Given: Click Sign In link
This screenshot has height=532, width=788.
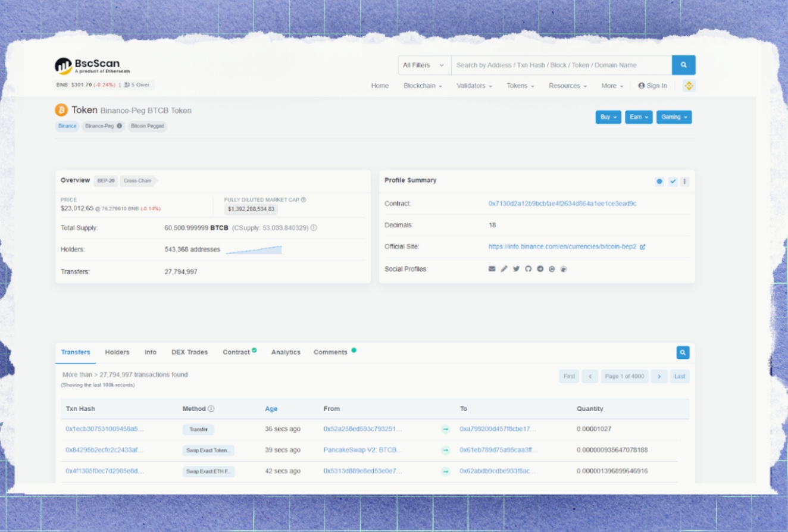Looking at the screenshot, I should [x=652, y=86].
